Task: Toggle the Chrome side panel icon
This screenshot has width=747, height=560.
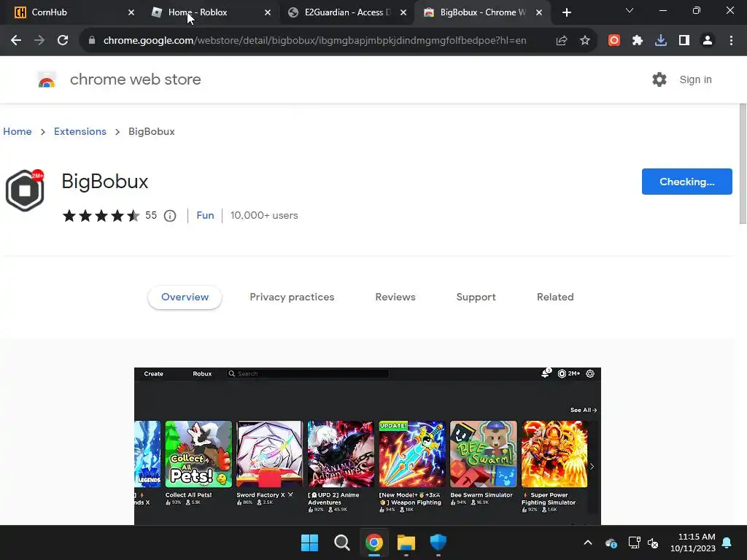Action: [x=684, y=41]
